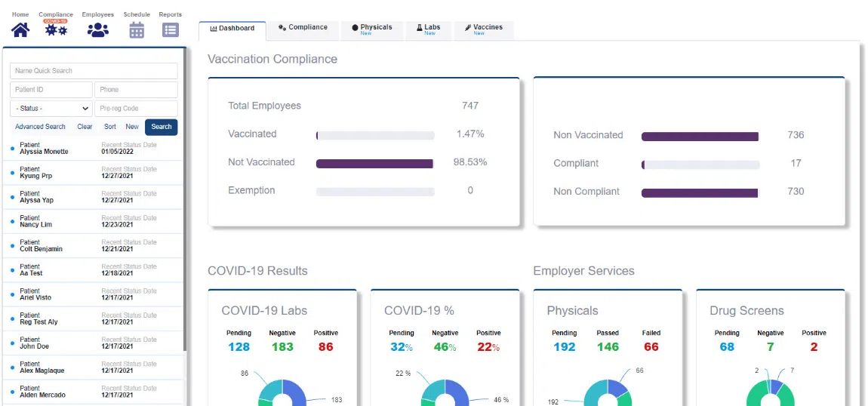
Task: Click the Not Vaccinated progress bar
Action: [374, 163]
